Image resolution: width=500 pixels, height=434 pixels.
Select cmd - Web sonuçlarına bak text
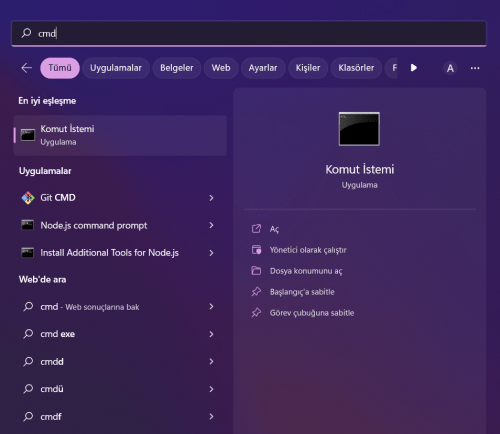coord(90,307)
